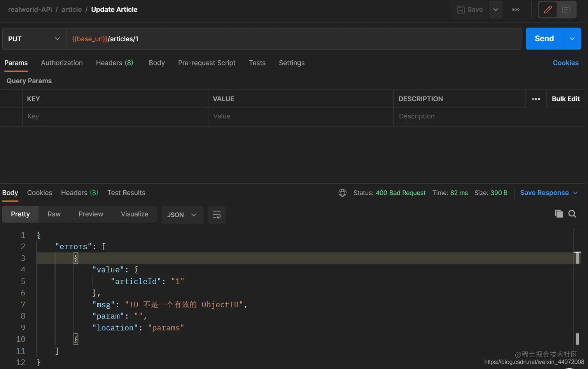Switch to the Params tab
This screenshot has height=369, width=588.
pos(16,63)
